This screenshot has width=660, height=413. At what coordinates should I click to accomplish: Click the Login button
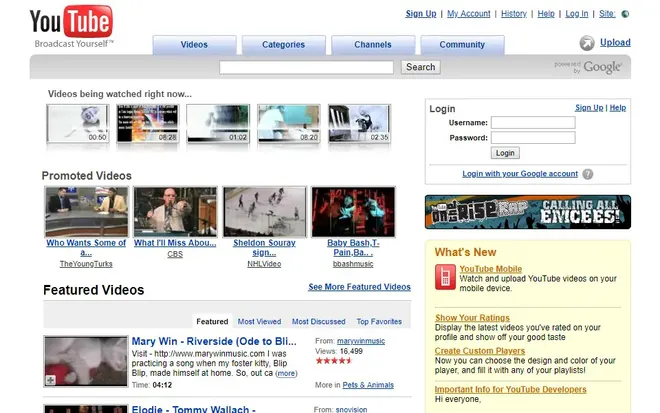(x=505, y=153)
